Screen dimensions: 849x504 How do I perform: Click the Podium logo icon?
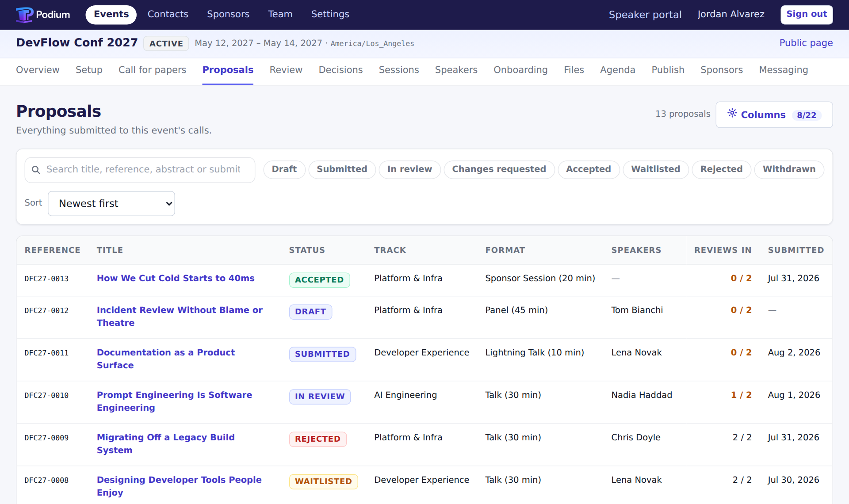[24, 15]
